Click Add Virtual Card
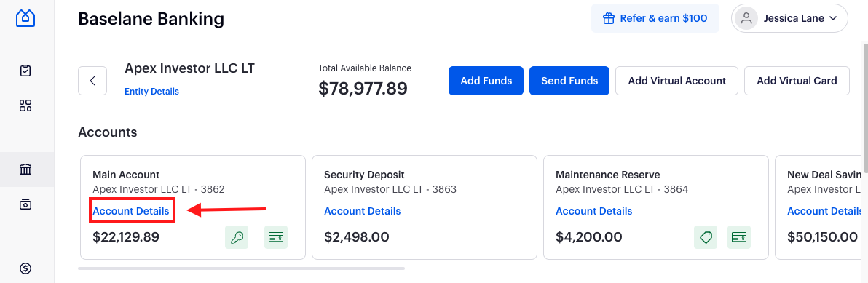Image resolution: width=868 pixels, height=283 pixels. pyautogui.click(x=797, y=81)
